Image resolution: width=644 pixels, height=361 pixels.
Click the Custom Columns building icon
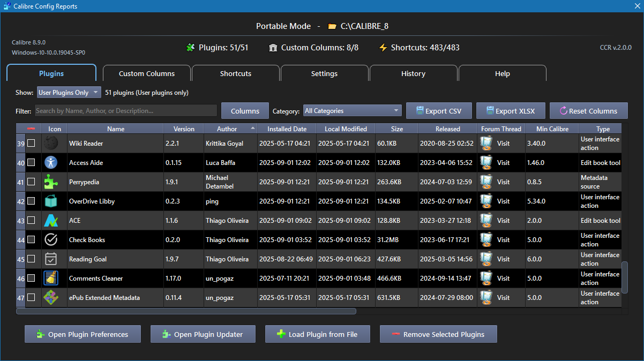pos(273,48)
